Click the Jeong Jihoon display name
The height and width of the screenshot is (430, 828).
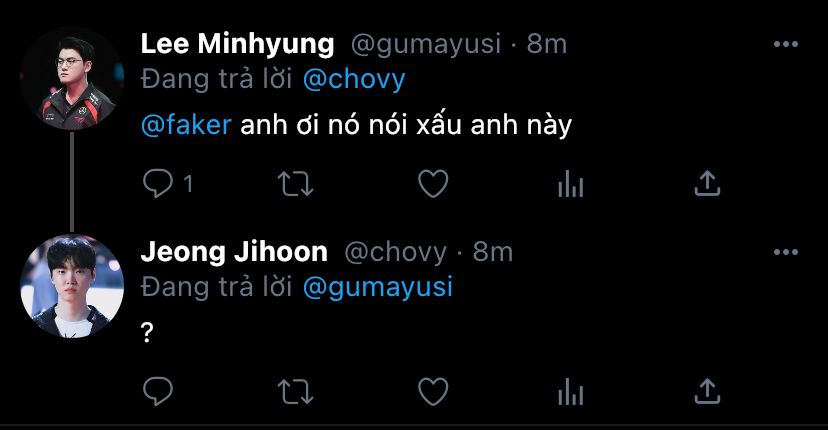234,252
